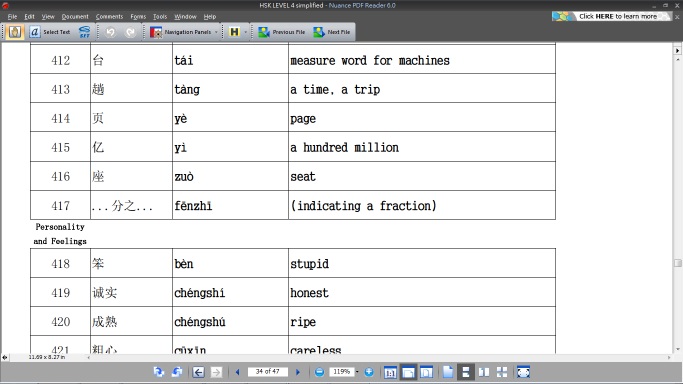Open the Edit menu

coord(29,17)
